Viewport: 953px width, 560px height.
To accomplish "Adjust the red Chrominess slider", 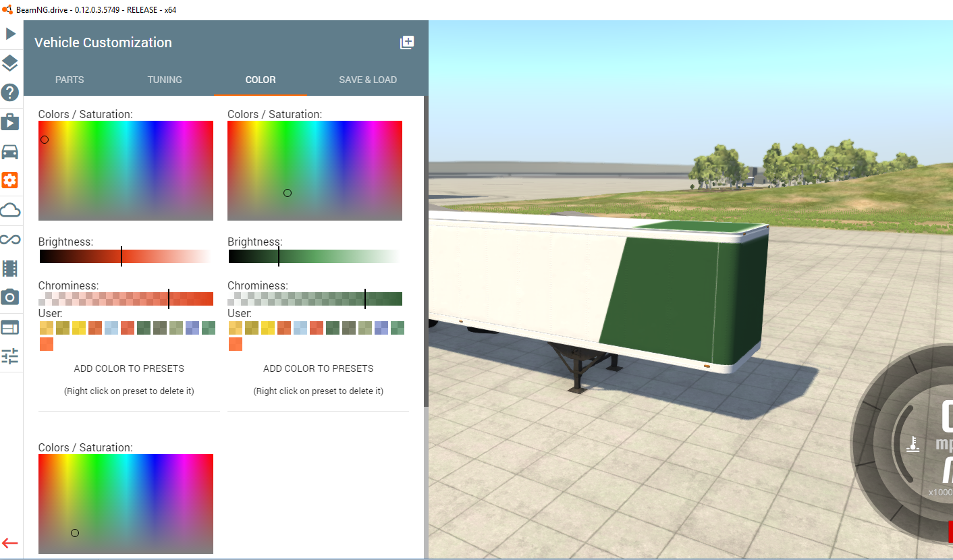I will (x=126, y=299).
